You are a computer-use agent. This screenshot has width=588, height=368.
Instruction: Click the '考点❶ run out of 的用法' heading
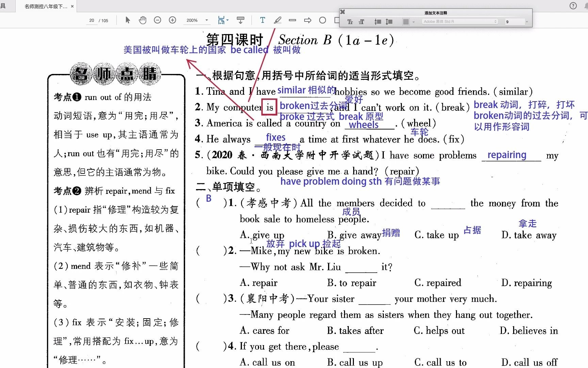(x=102, y=97)
